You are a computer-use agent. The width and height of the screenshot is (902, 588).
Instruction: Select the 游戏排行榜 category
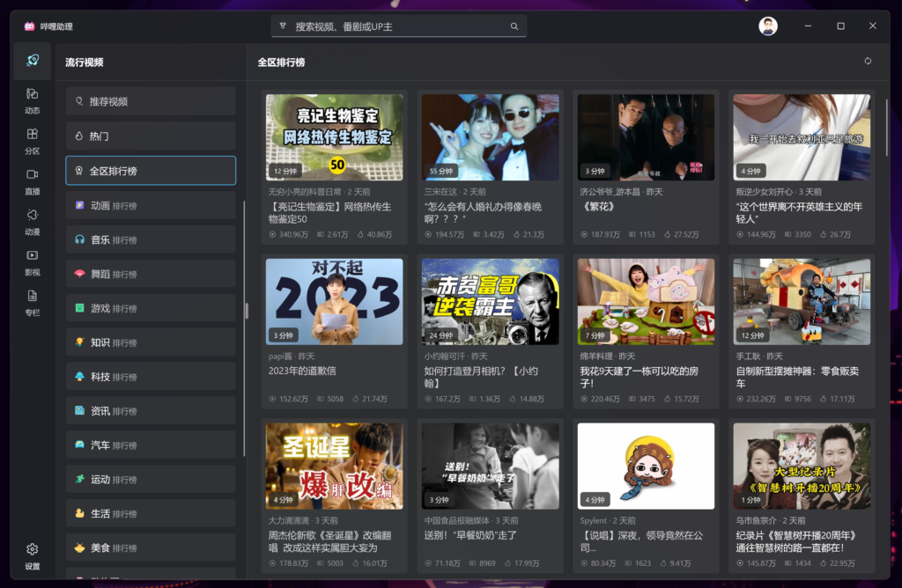(x=150, y=307)
